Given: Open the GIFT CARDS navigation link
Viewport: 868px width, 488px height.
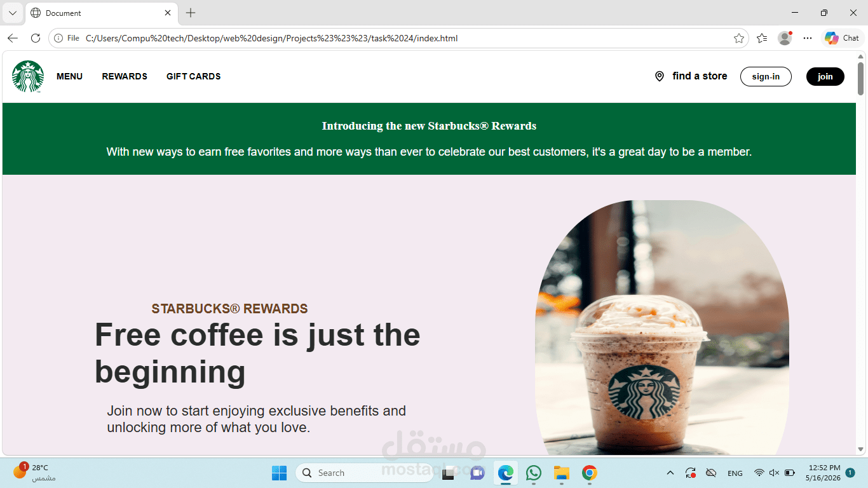Looking at the screenshot, I should pos(194,76).
